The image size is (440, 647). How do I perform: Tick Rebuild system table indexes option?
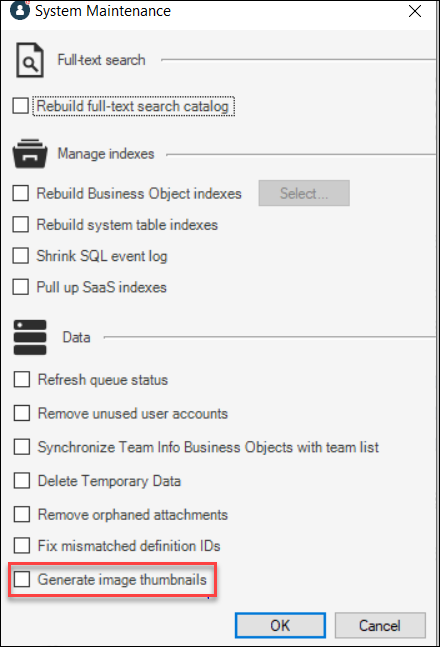tap(21, 224)
